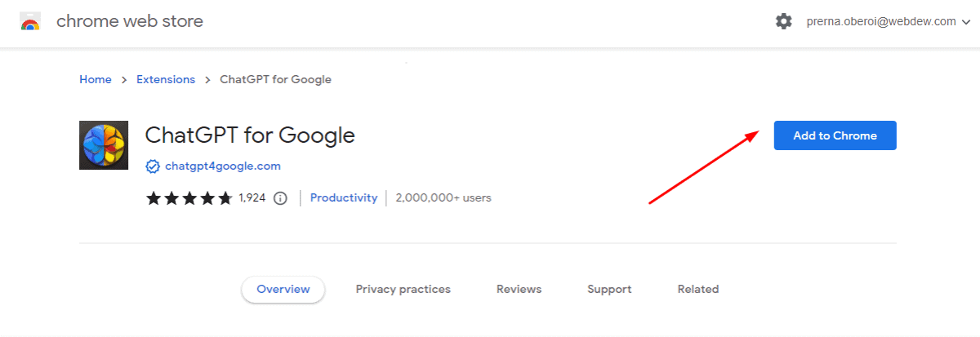Open the settings gear icon
The image size is (980, 337).
[784, 22]
